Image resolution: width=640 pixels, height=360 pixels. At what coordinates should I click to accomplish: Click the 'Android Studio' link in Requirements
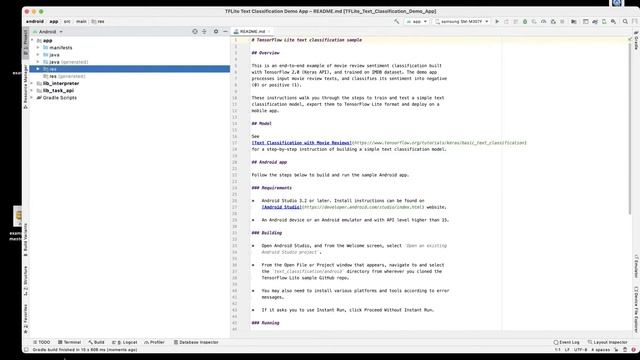tap(282, 207)
